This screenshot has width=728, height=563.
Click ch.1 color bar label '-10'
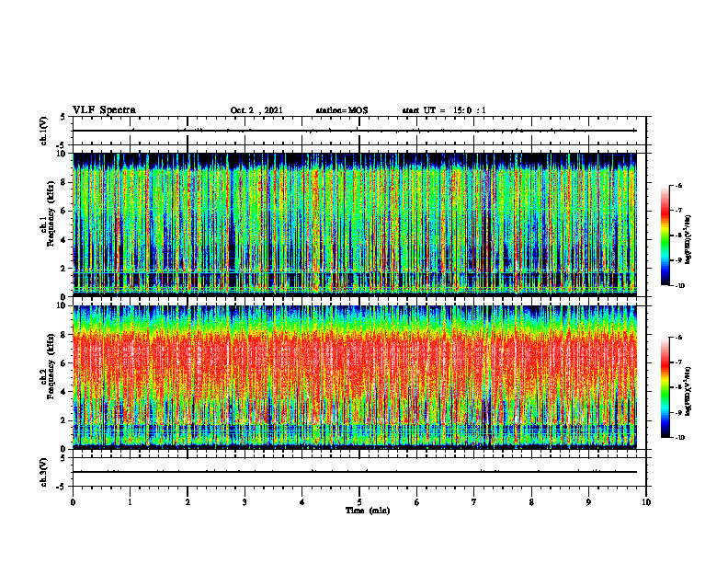[x=679, y=286]
